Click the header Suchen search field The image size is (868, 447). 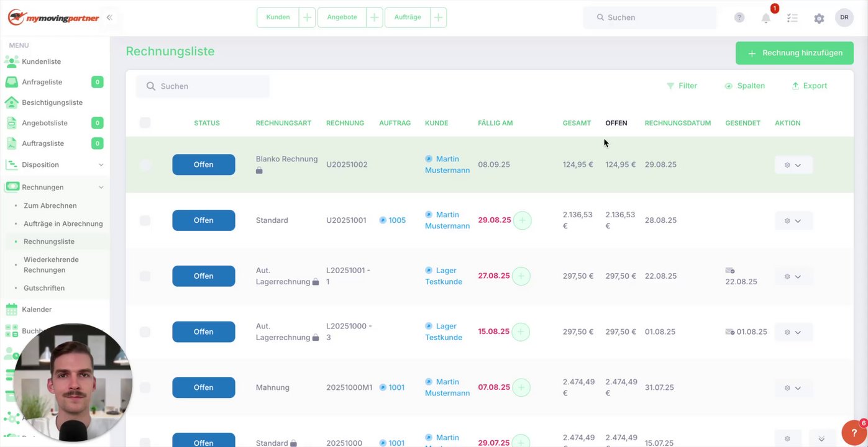pos(649,17)
